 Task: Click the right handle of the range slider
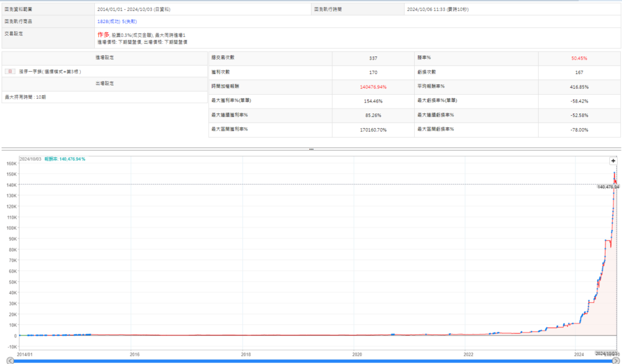click(617, 360)
